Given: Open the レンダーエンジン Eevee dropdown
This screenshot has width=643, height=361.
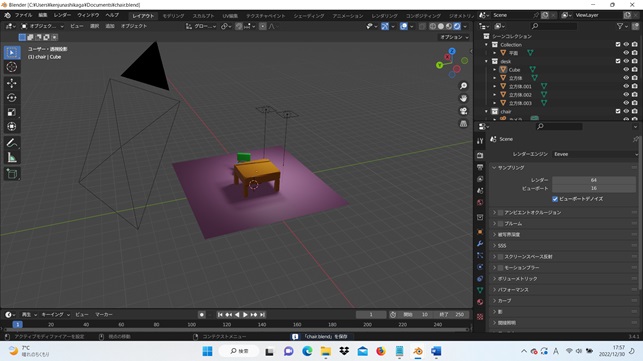Looking at the screenshot, I should (595, 154).
